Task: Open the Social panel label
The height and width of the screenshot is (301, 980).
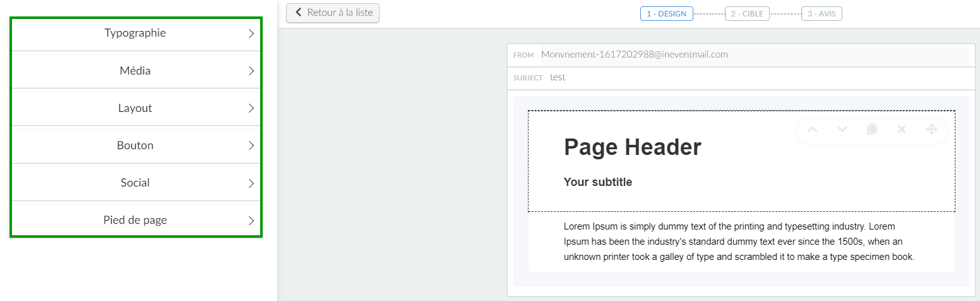Action: click(135, 183)
